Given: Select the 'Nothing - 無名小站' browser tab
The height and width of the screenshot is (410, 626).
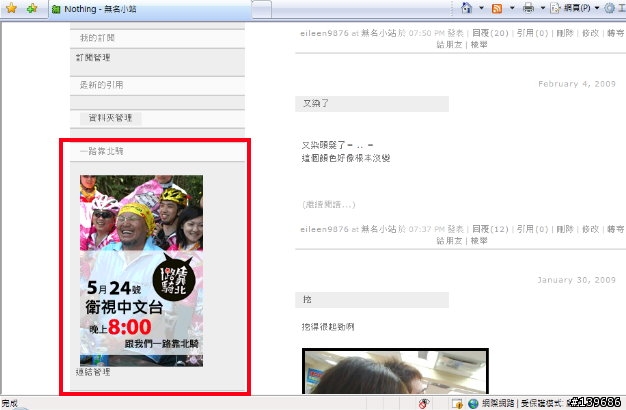Looking at the screenshot, I should (x=150, y=9).
